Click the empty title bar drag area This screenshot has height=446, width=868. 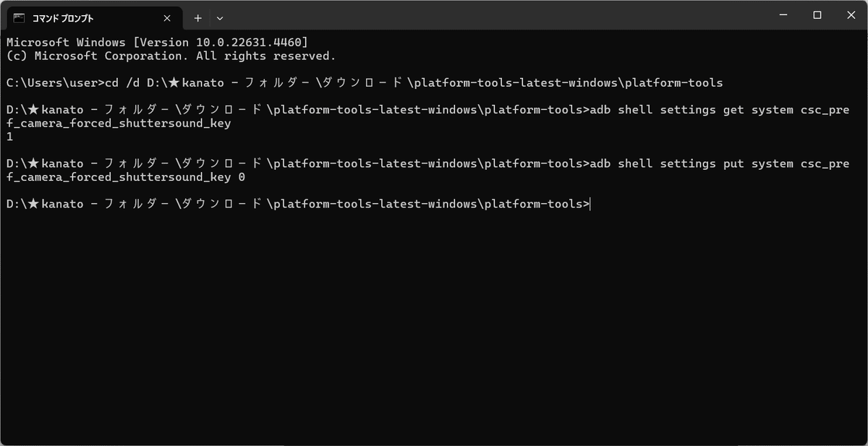(x=506, y=14)
